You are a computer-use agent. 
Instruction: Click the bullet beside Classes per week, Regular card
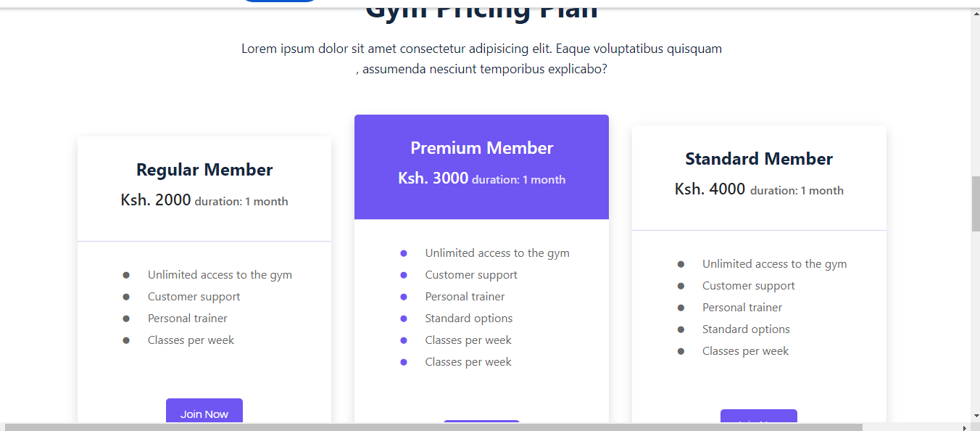pos(126,340)
